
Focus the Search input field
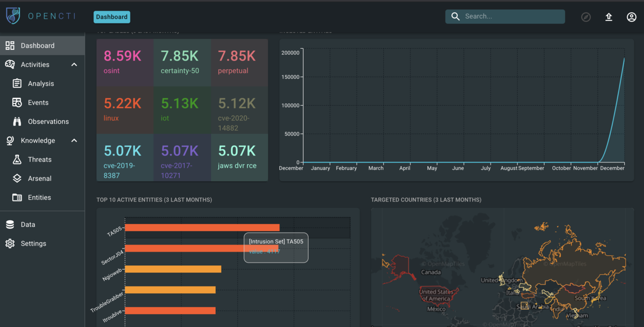tap(505, 17)
